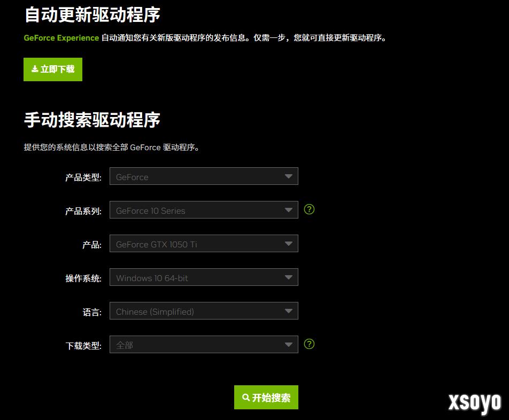
Task: Click the 产品类型: label
Action: click(83, 177)
